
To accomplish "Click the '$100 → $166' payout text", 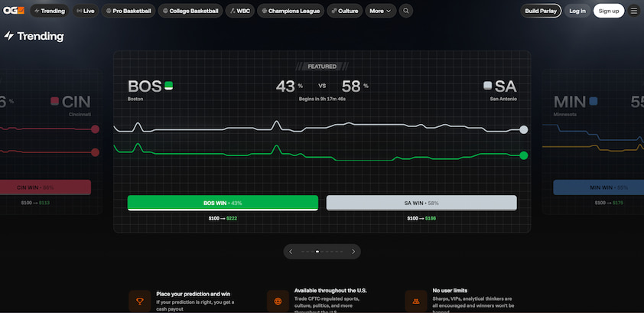I will [421, 219].
